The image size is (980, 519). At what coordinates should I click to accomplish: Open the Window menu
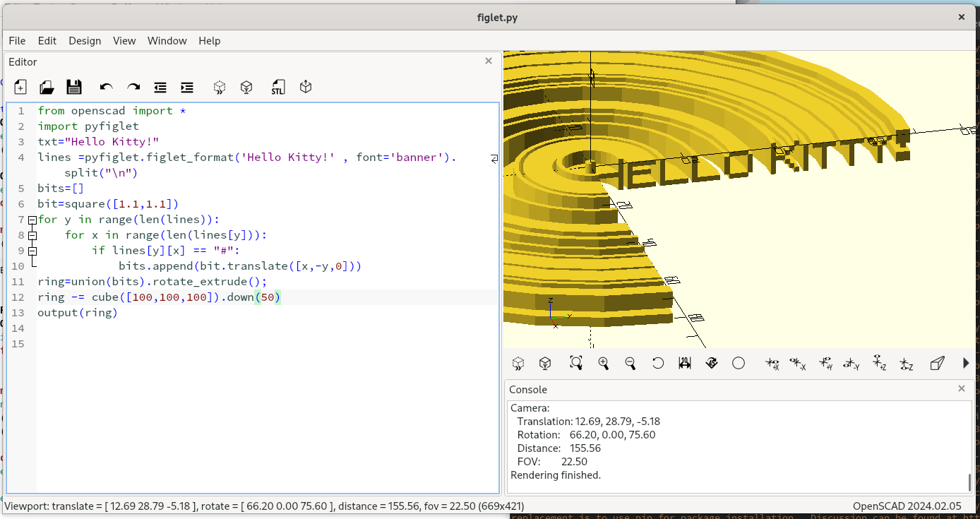[167, 41]
